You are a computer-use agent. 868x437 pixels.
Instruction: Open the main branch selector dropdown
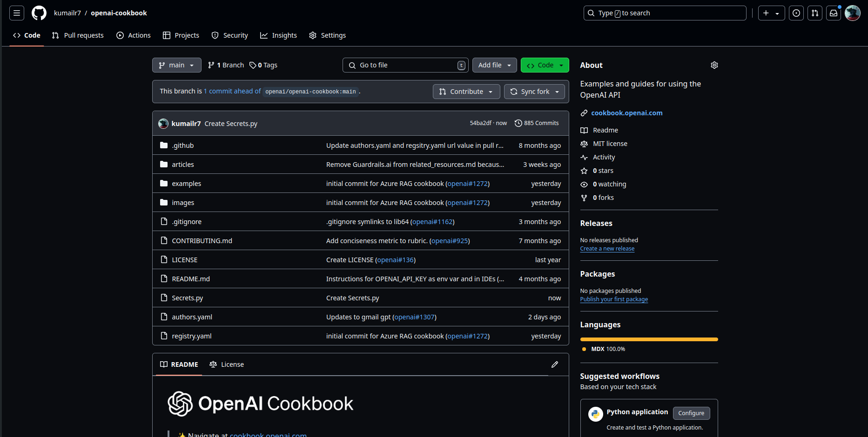(176, 65)
